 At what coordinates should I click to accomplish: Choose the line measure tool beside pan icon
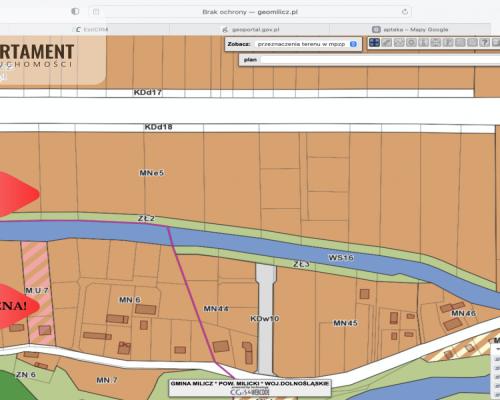click(x=387, y=42)
